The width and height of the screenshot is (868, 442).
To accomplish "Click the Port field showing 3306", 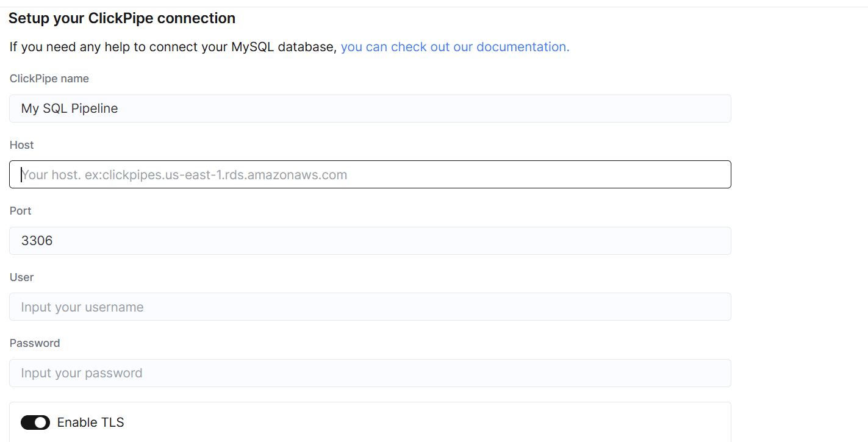I will coord(370,241).
